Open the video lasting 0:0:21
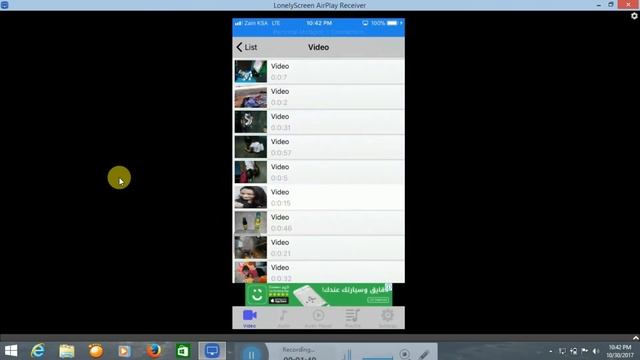The height and width of the screenshot is (360, 640). tap(319, 248)
